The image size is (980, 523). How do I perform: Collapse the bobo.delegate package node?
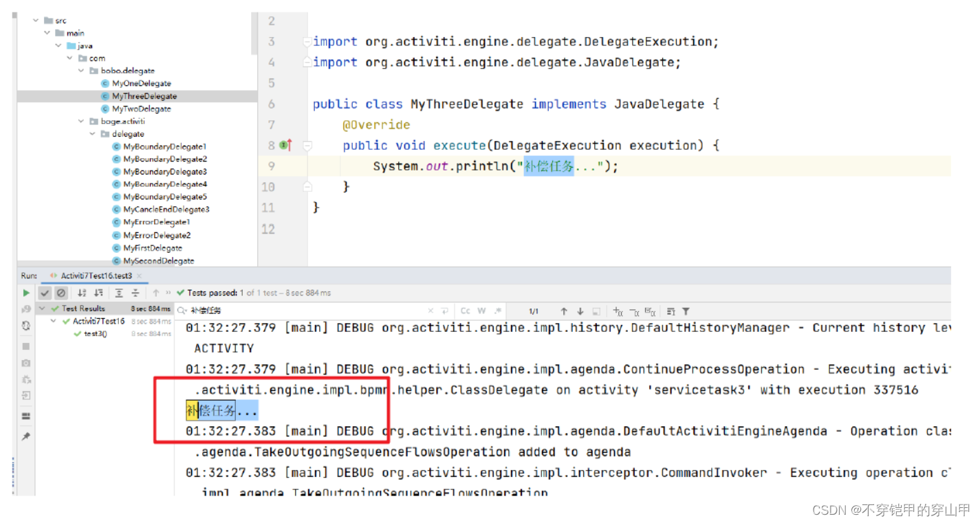click(81, 71)
